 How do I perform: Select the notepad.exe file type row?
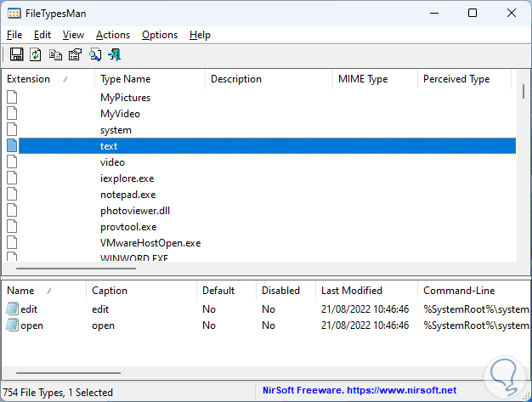pos(126,195)
